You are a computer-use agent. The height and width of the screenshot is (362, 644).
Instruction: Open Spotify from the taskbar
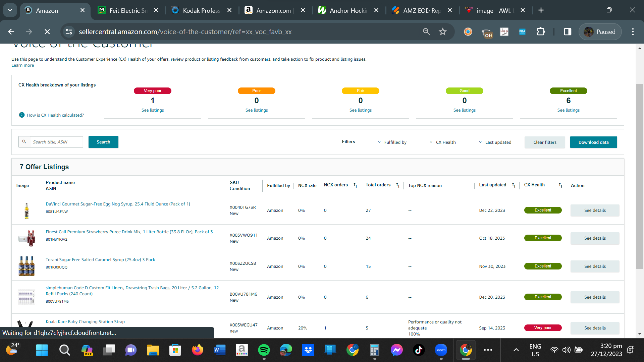264,350
